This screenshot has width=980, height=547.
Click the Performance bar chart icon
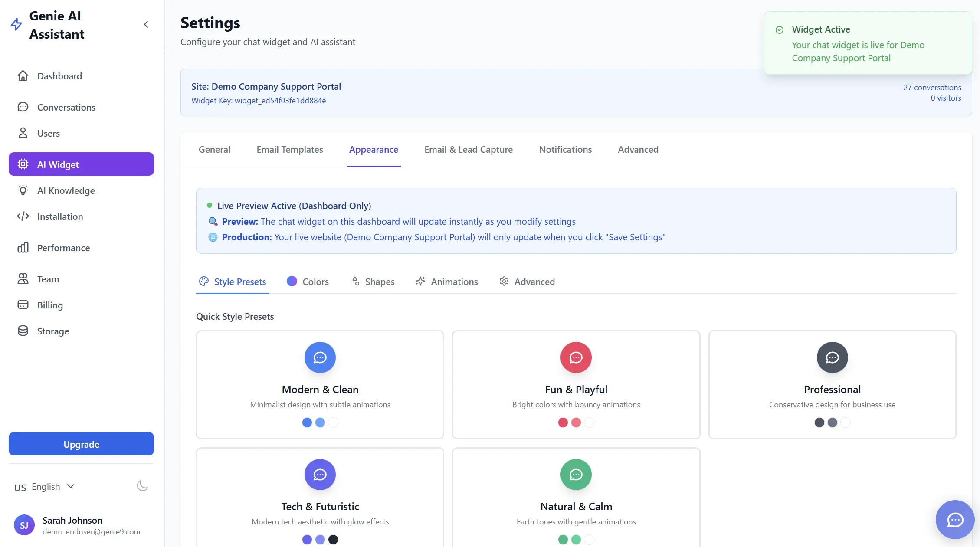pyautogui.click(x=23, y=248)
